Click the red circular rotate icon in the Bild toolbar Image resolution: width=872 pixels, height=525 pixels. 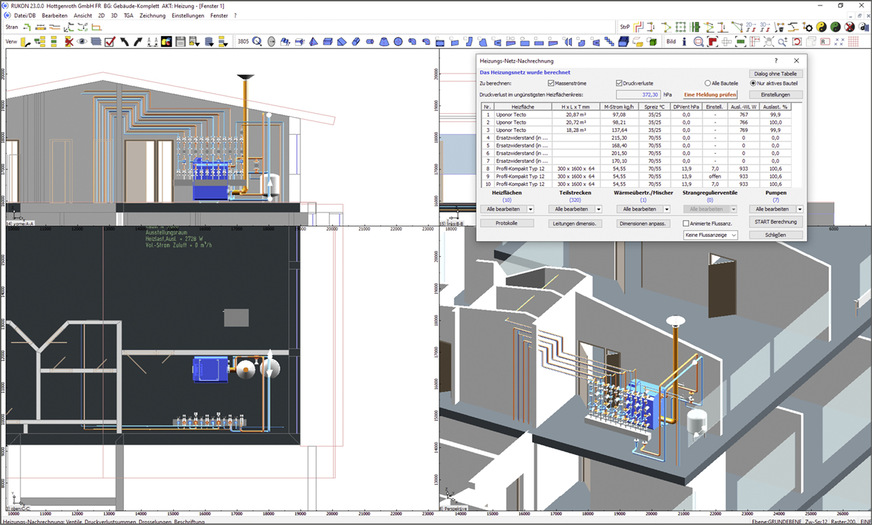796,42
